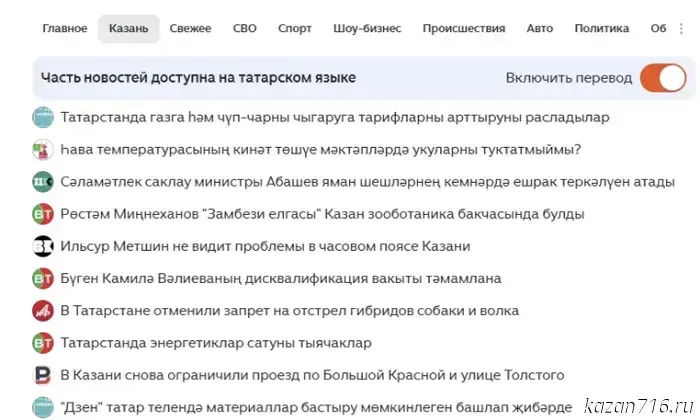The height and width of the screenshot is (420, 700).
Task: Click source icon beside газга һәм чүп-чарны headline
Action: pos(43,117)
